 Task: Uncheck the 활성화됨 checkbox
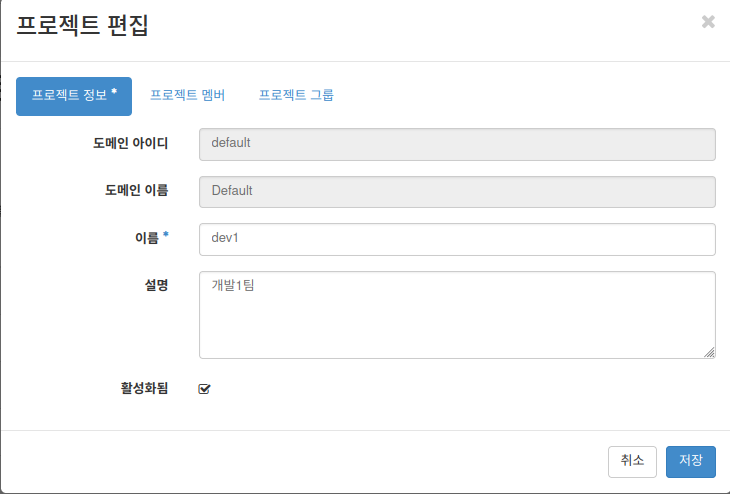pos(204,389)
